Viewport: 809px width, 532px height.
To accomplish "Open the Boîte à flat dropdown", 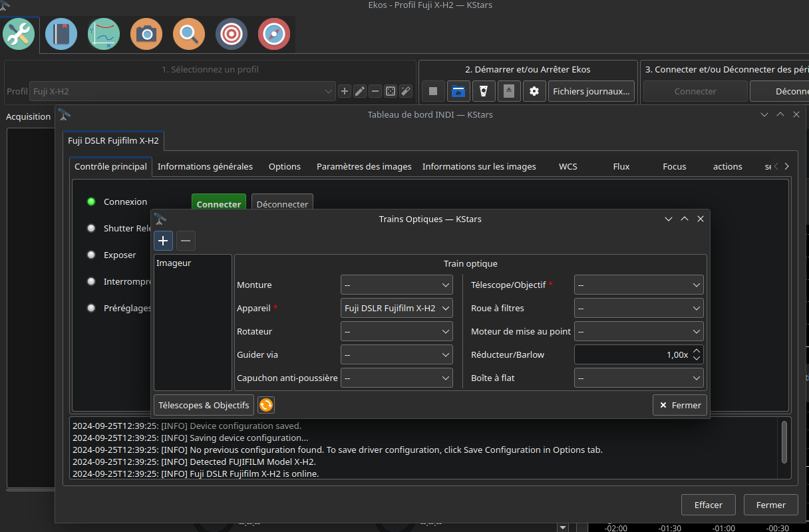I will (639, 378).
